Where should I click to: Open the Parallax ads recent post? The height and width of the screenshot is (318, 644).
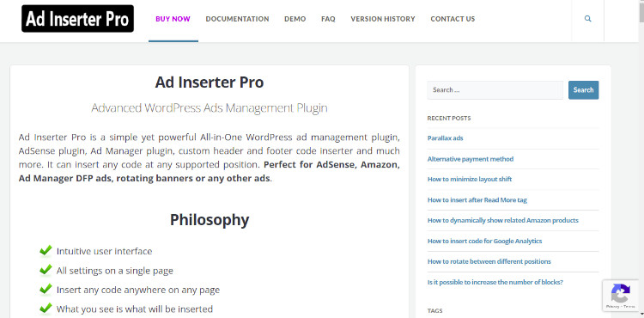[x=445, y=138]
